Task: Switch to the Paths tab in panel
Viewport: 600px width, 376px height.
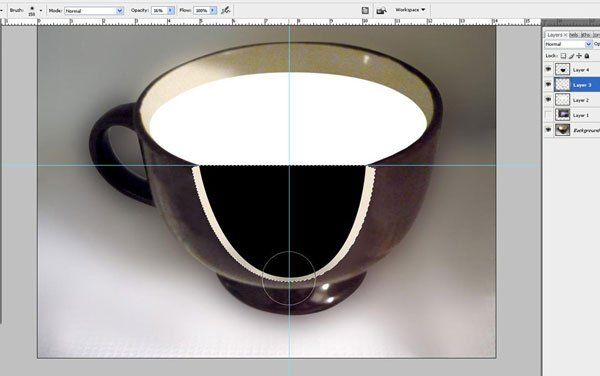Action: click(585, 35)
